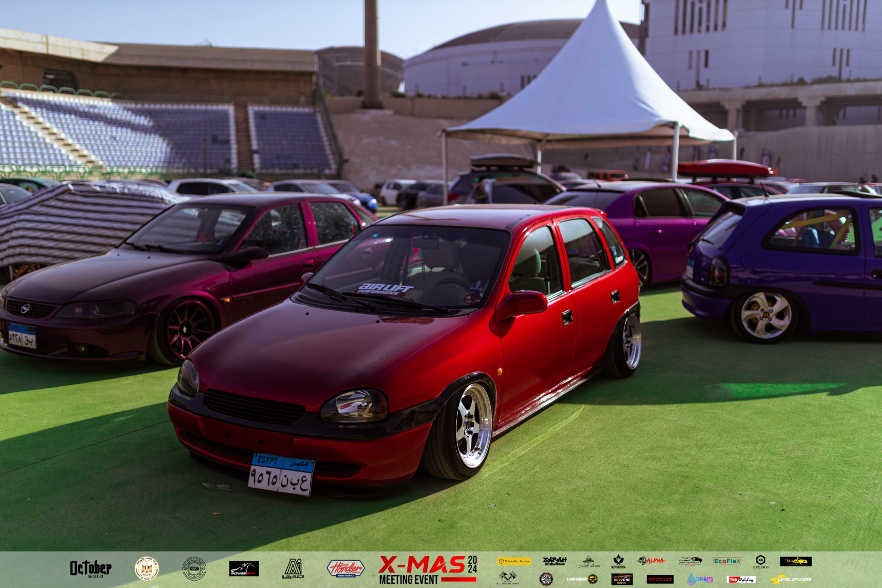Click the Sound Lab sponsor logo
The height and width of the screenshot is (588, 882).
[x=660, y=579]
